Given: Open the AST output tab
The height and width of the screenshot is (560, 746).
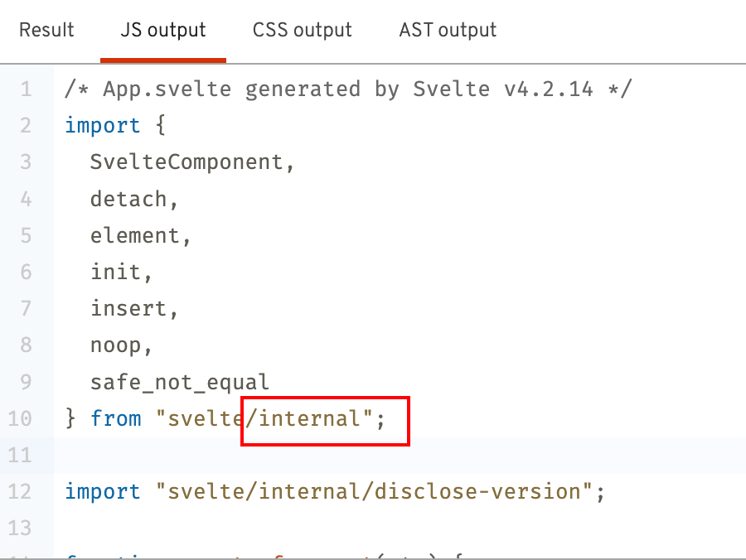Looking at the screenshot, I should 448,31.
